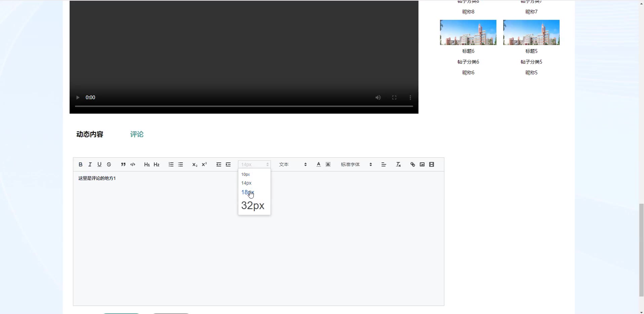Click 帖子分类6 category text

point(468,62)
